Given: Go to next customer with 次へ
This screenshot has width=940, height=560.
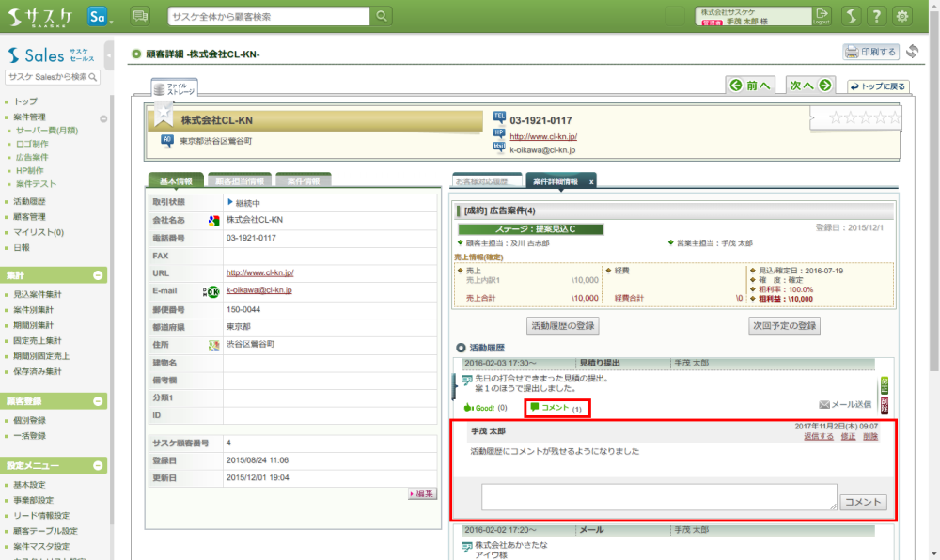Looking at the screenshot, I should coord(810,86).
